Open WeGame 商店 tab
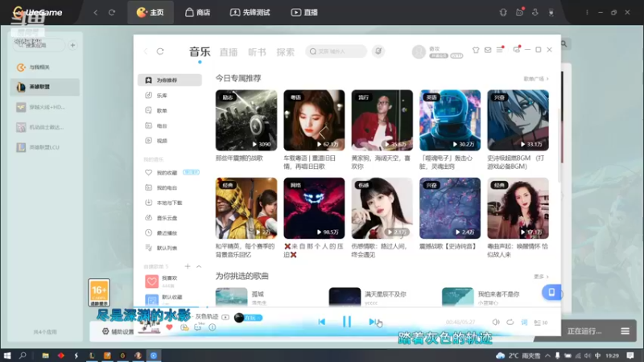 (x=197, y=12)
